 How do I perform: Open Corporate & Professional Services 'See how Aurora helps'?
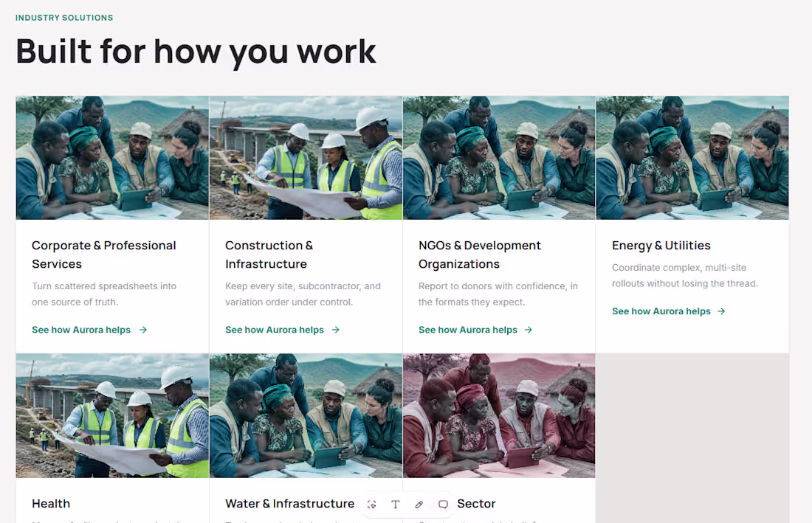pos(81,330)
